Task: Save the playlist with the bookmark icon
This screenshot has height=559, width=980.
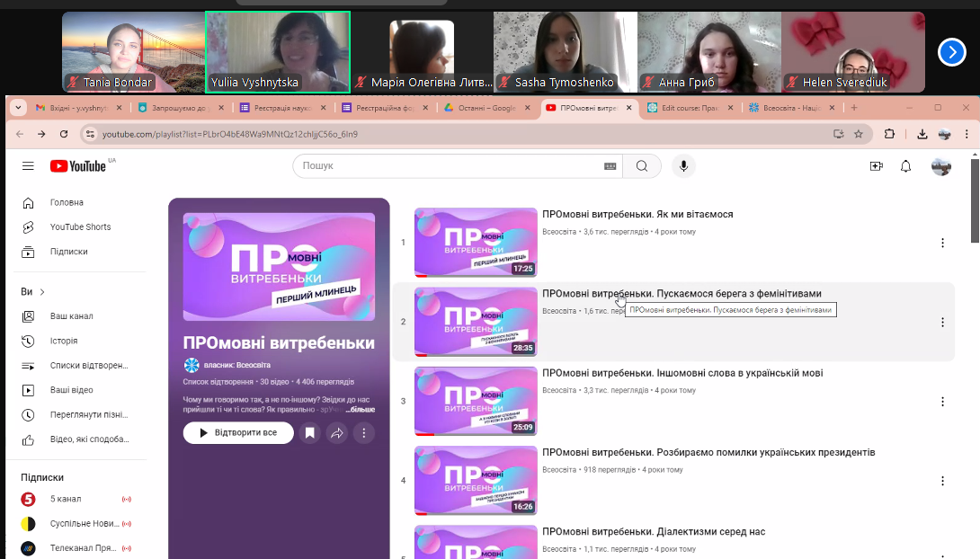Action: [309, 433]
